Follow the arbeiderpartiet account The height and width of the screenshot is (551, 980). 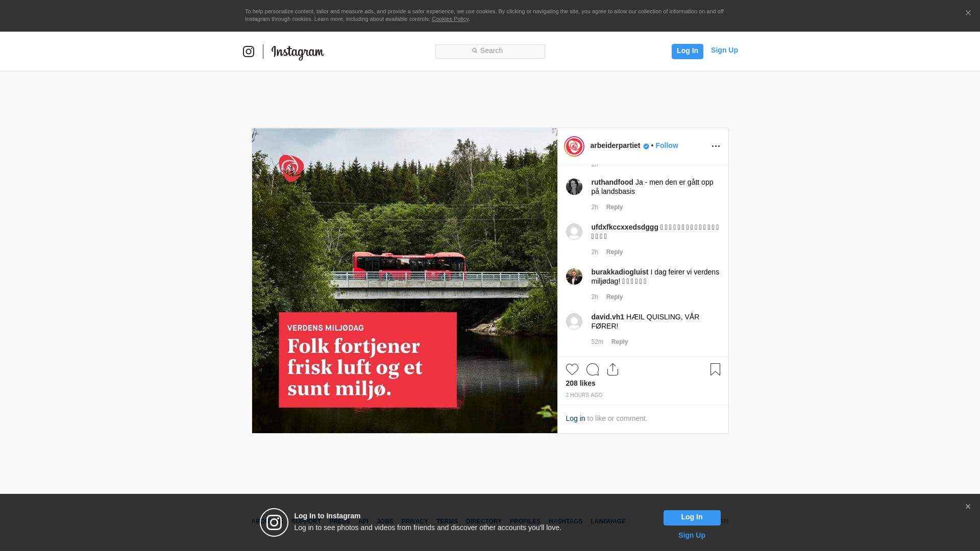click(x=667, y=145)
